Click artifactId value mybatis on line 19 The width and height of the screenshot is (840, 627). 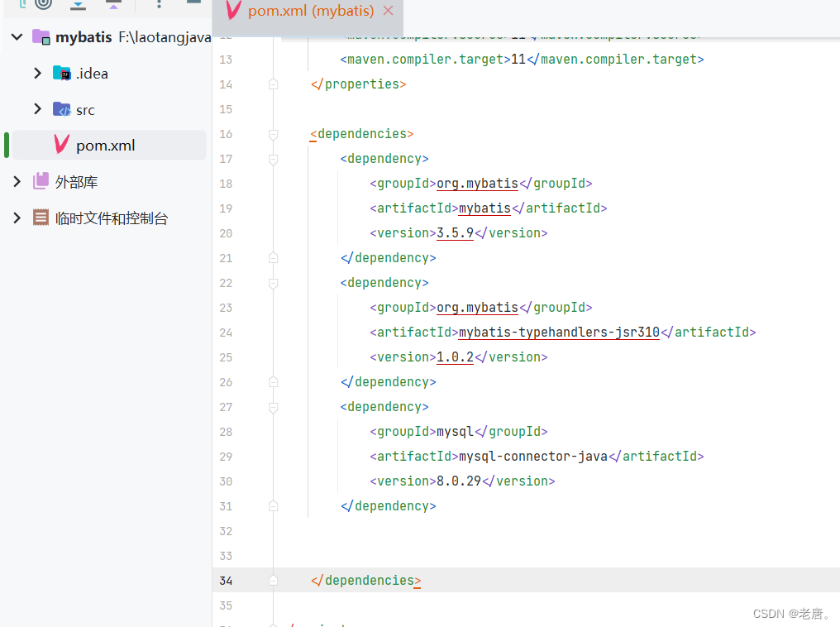click(484, 208)
